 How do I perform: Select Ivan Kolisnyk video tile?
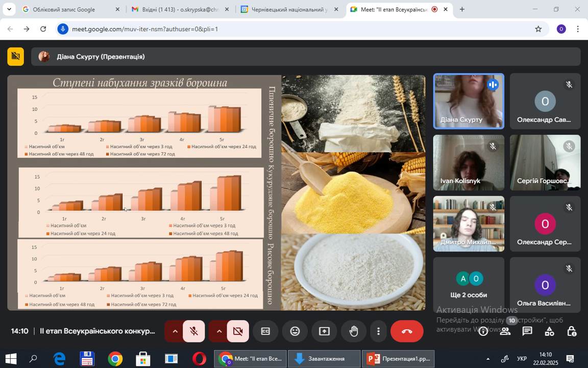tap(469, 163)
